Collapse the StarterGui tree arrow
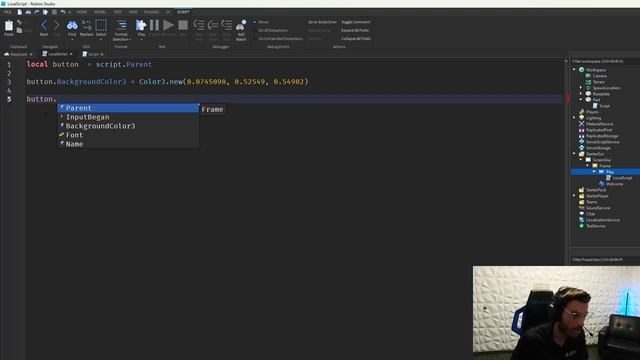 point(574,154)
